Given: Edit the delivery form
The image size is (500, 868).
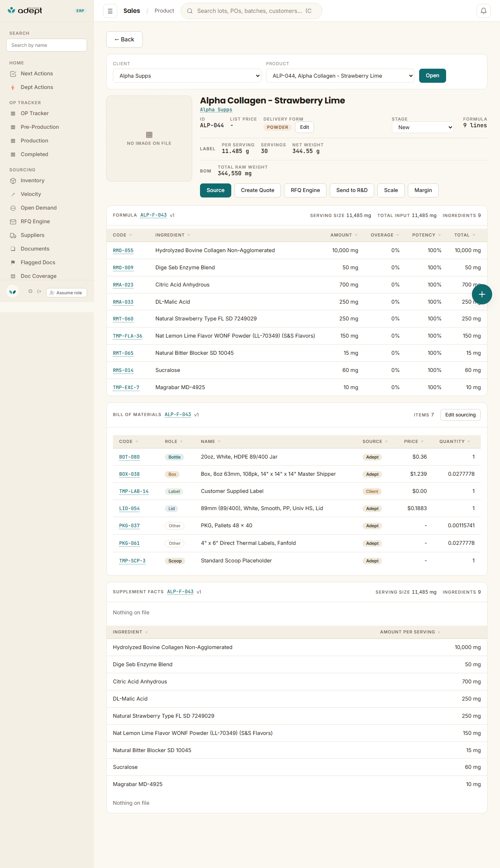Looking at the screenshot, I should pyautogui.click(x=304, y=127).
